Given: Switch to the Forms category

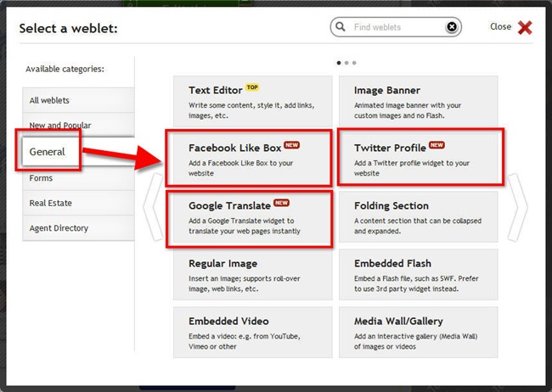Looking at the screenshot, I should point(78,178).
